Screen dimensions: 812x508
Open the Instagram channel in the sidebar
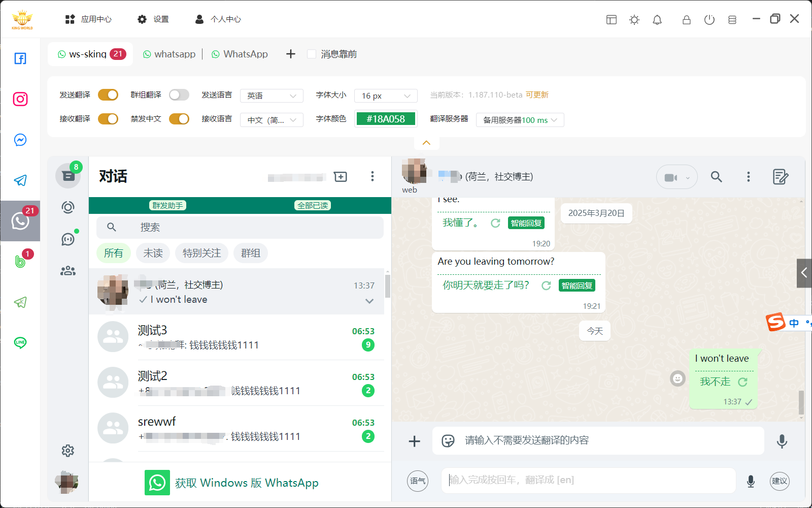coord(20,100)
